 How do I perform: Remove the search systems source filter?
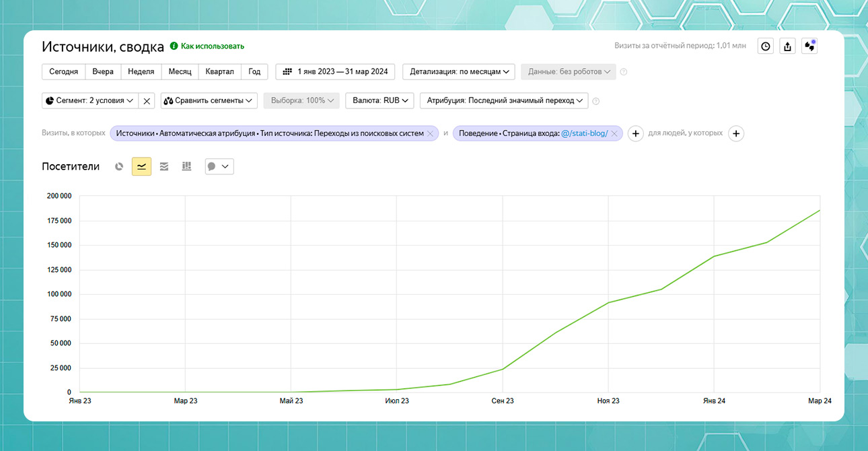430,133
